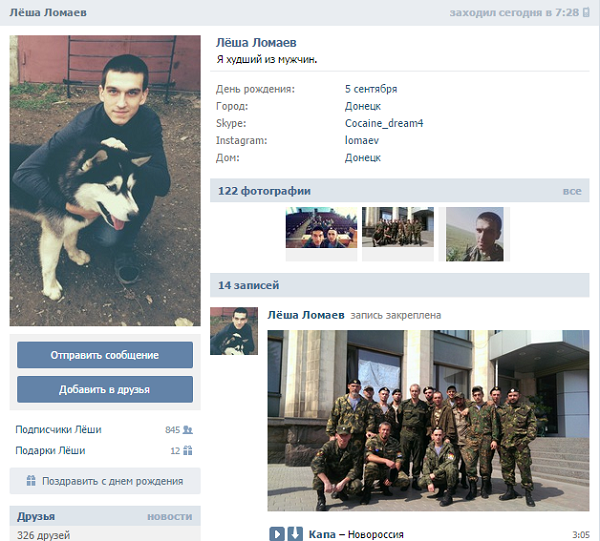Click the mobile phone icon after last seen time
Screen dimensions: 600x541
586,12
